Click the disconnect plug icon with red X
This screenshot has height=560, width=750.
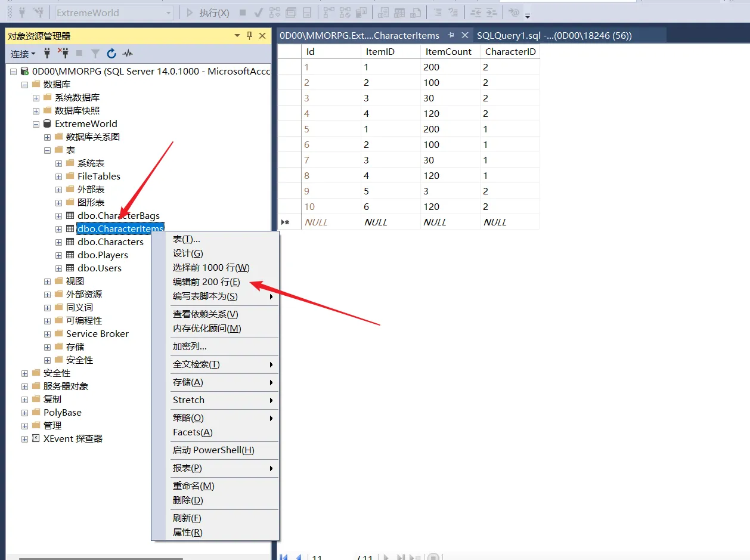[63, 54]
